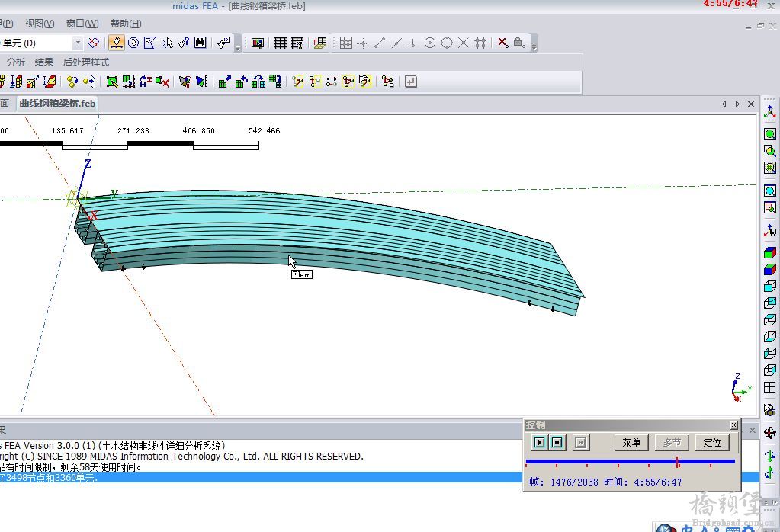
Task: Click the red current-position marker on timeline
Action: click(x=678, y=463)
